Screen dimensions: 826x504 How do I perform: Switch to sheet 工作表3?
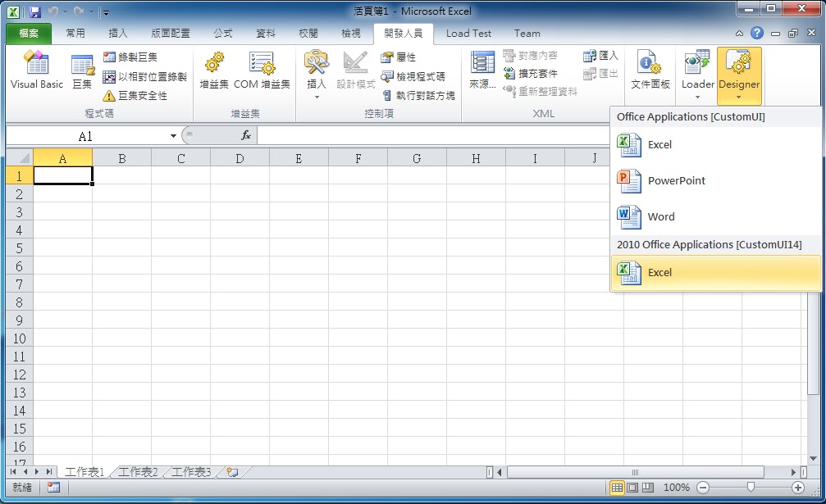pos(191,472)
